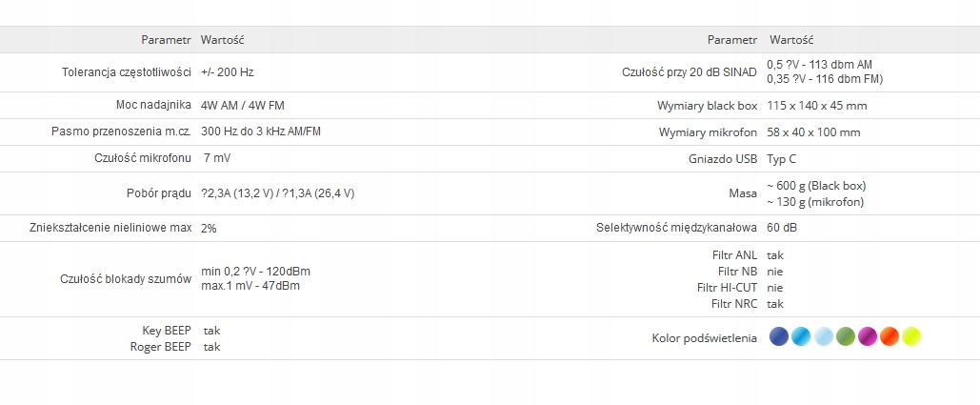
Task: Click the 'Gniazdo USB' parameter label
Action: pos(721,158)
